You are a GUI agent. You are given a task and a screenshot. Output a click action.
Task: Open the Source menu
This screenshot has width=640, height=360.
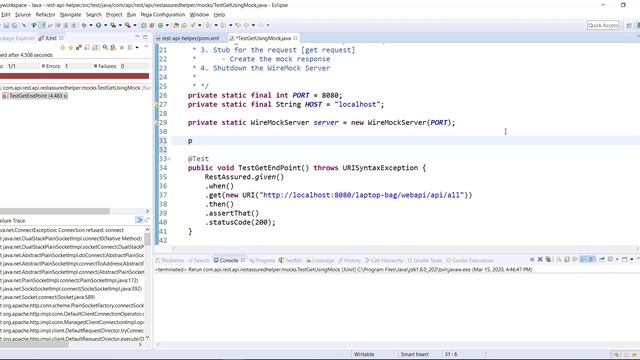[x=23, y=14]
